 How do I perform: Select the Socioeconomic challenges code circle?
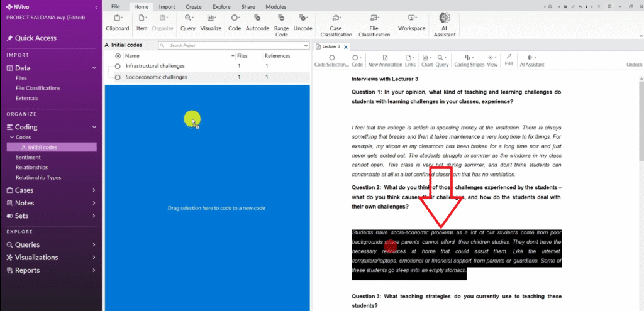tap(118, 77)
